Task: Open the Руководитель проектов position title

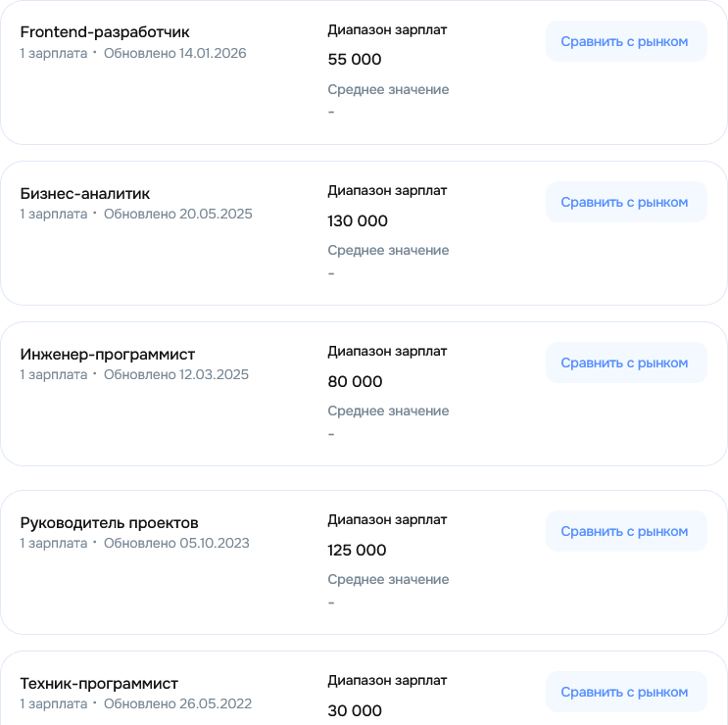Action: click(x=109, y=522)
